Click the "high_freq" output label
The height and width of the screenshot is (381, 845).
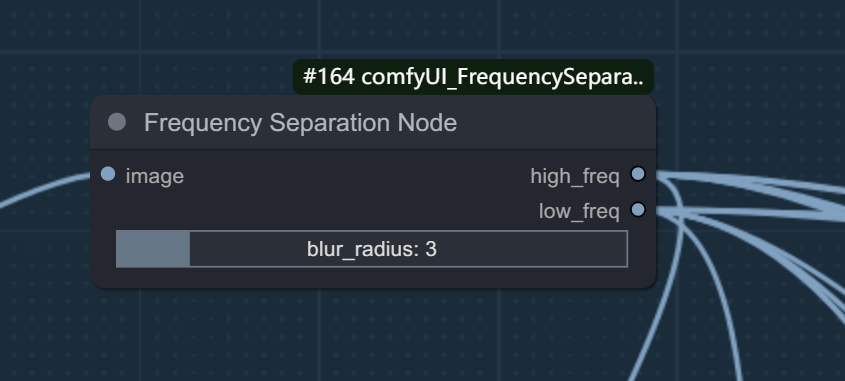pos(575,176)
